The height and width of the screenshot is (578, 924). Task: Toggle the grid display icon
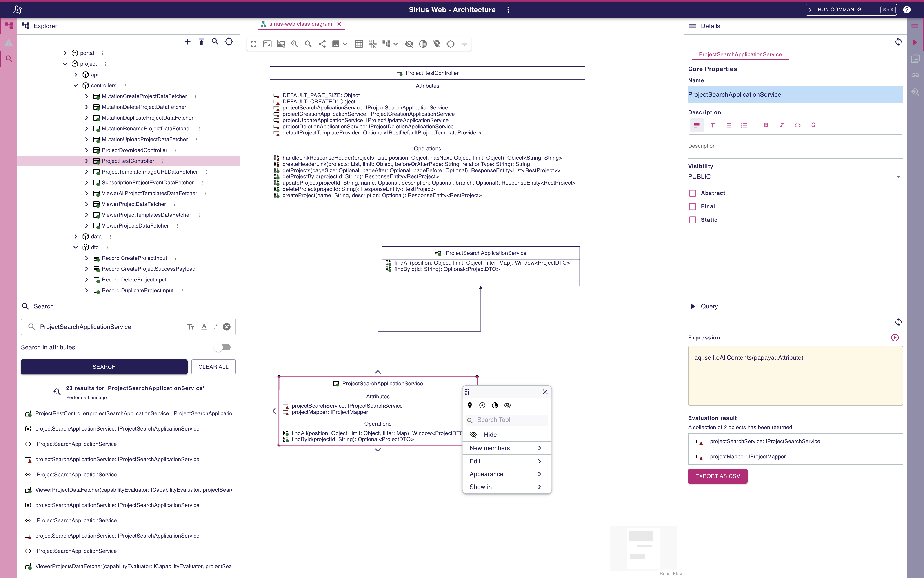pyautogui.click(x=359, y=44)
